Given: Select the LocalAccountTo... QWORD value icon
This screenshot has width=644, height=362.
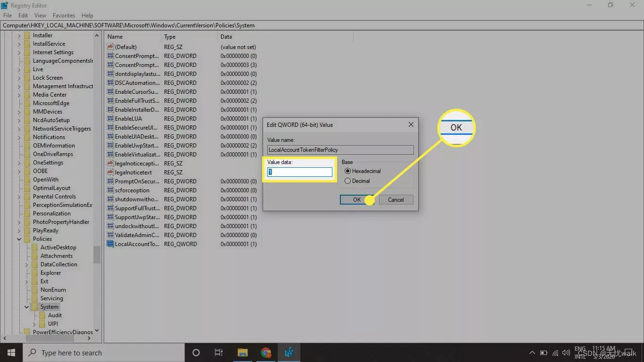Looking at the screenshot, I should point(110,244).
